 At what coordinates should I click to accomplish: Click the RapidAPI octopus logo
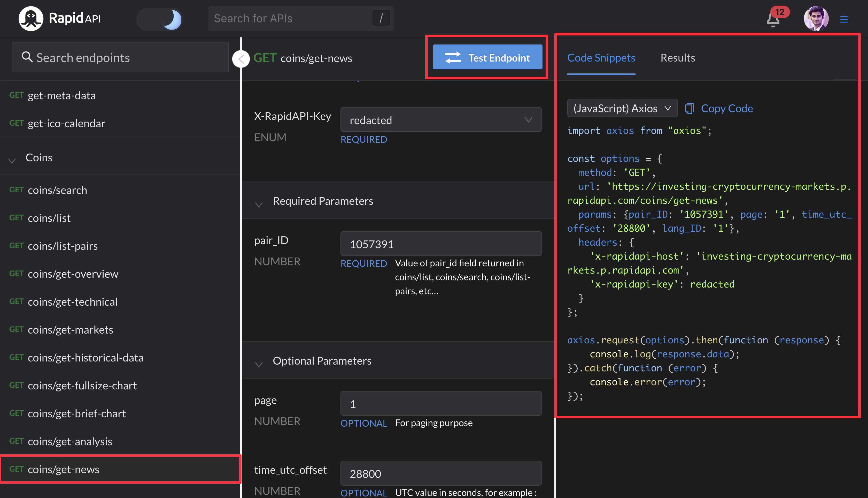coord(31,18)
